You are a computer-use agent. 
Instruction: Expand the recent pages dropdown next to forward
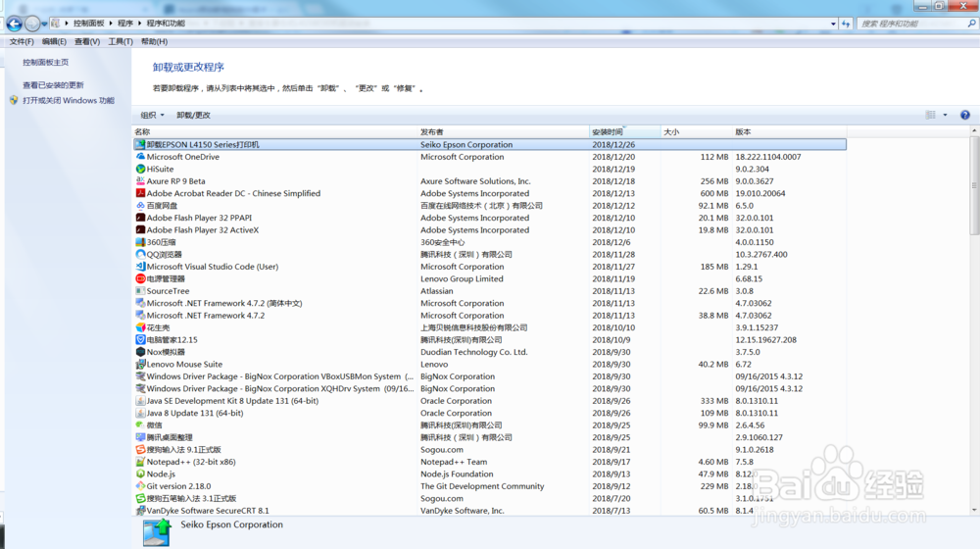(x=44, y=24)
